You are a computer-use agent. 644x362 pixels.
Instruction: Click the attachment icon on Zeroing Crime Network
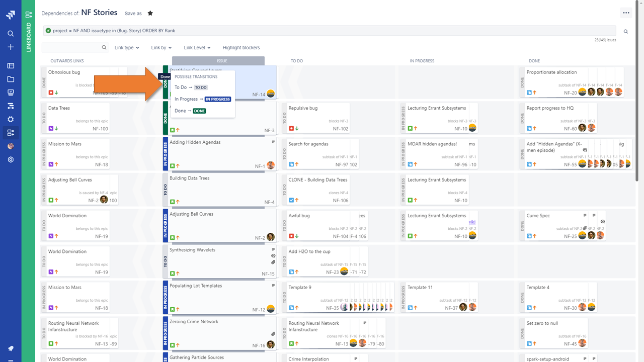[x=273, y=333]
